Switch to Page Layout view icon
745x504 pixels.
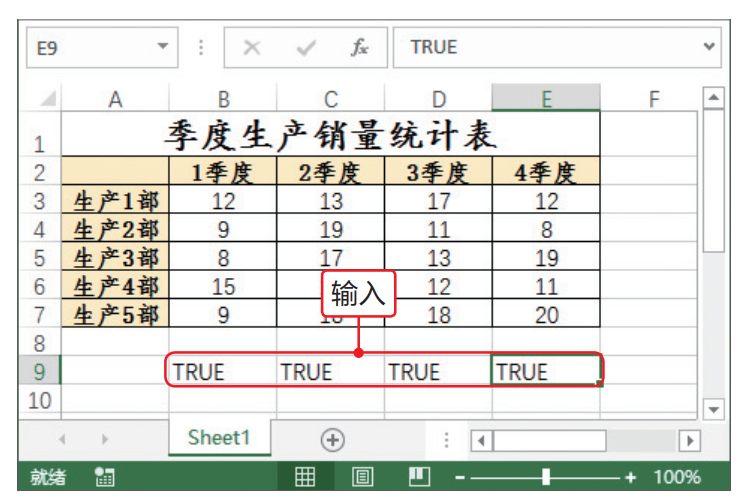pos(362,476)
